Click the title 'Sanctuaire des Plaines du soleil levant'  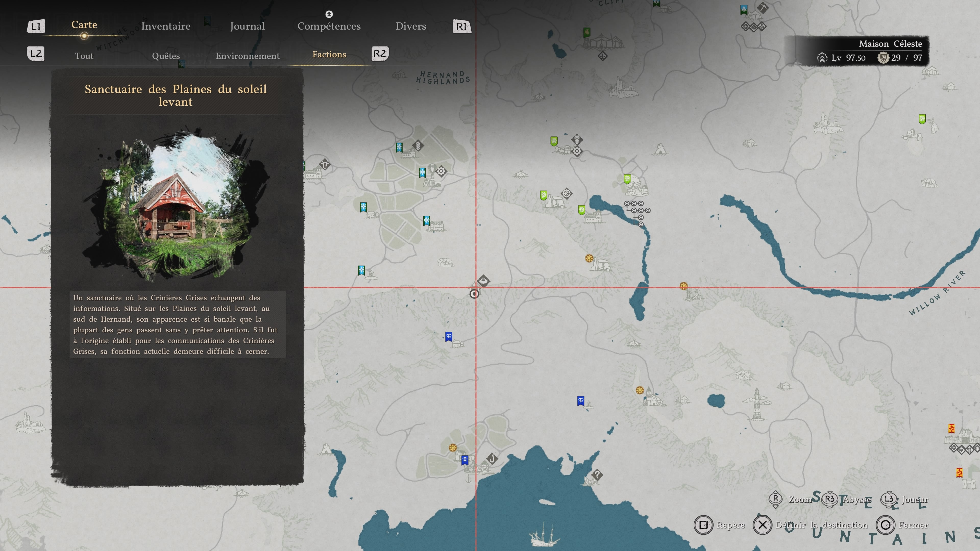(176, 95)
